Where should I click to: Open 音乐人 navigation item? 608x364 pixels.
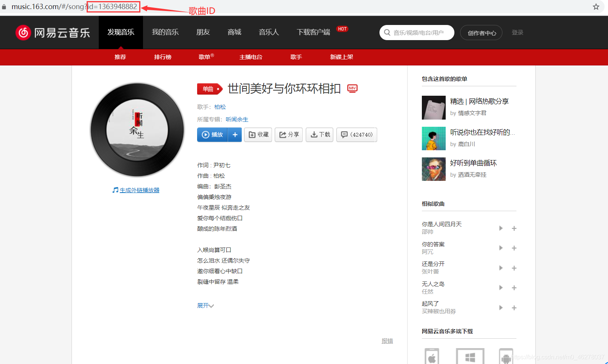(269, 32)
